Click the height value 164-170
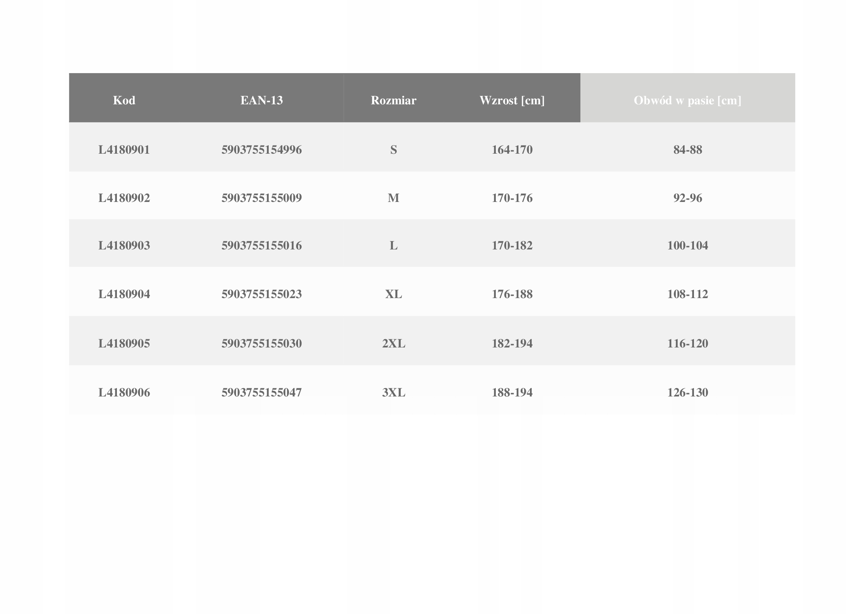Screen dimensions: 868x614 [x=512, y=150]
